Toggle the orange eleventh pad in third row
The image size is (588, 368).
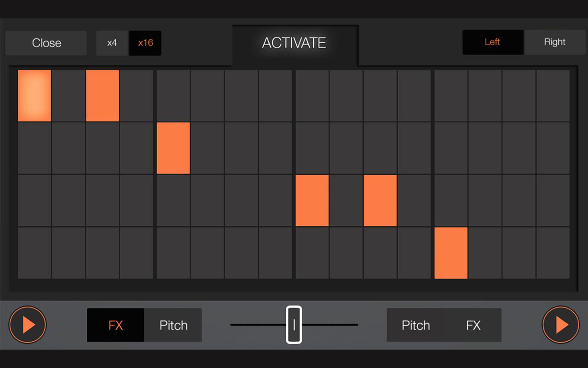(x=380, y=201)
